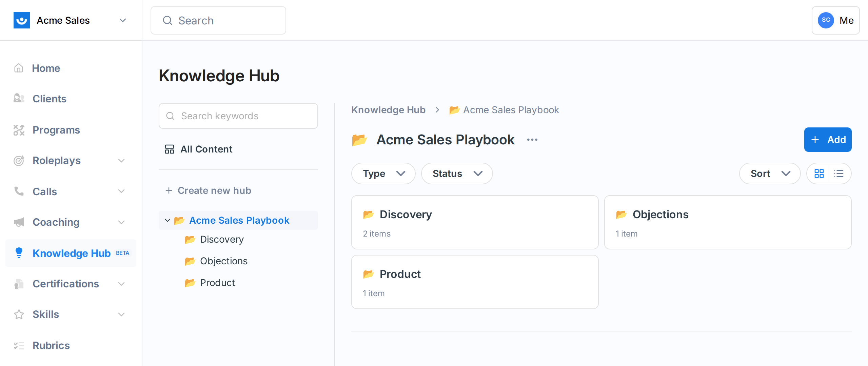The image size is (868, 366).
Task: Open the Product folder card
Action: 475,282
